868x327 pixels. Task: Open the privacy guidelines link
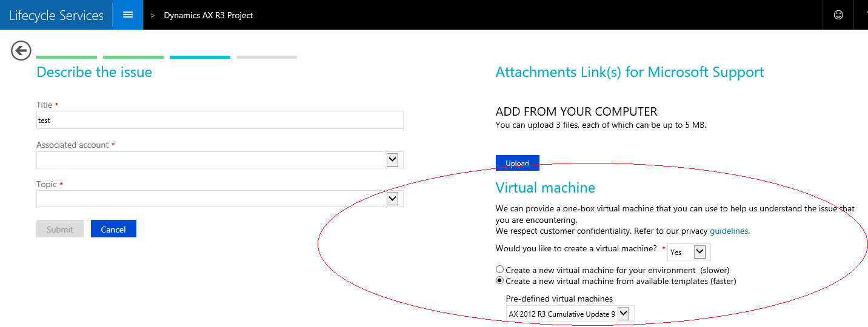729,231
